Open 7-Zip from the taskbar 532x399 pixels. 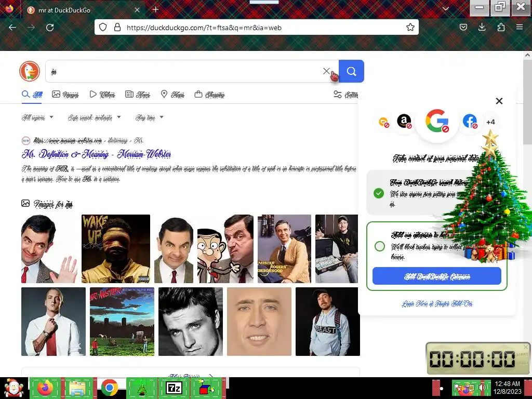[x=174, y=388]
